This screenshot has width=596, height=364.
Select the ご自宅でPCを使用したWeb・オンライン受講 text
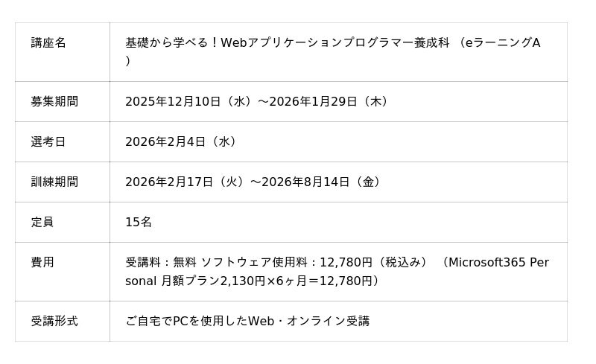coord(247,321)
